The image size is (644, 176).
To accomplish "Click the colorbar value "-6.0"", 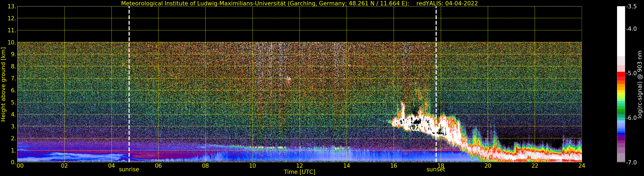I will click(x=632, y=118).
